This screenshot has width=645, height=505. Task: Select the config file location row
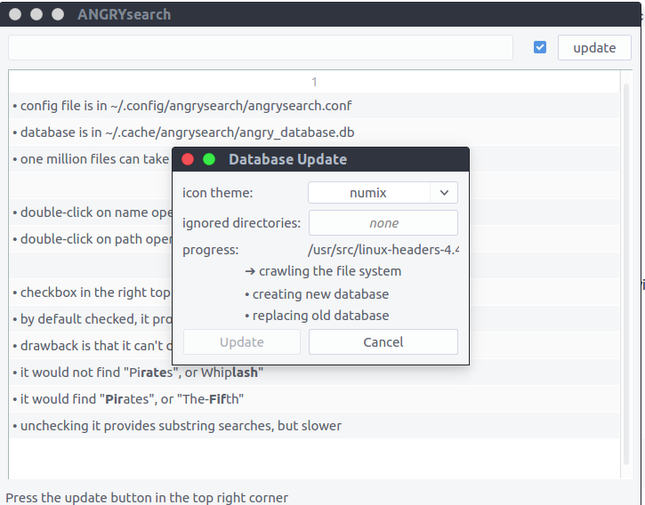(182, 106)
